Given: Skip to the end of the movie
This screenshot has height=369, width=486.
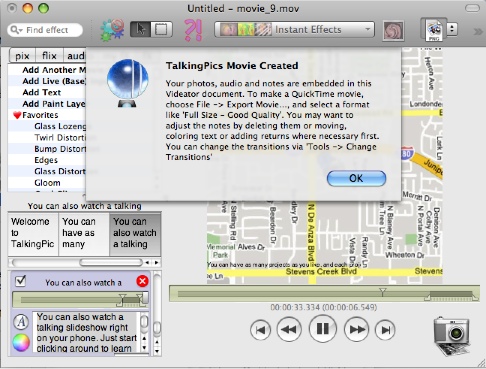Looking at the screenshot, I should [385, 330].
